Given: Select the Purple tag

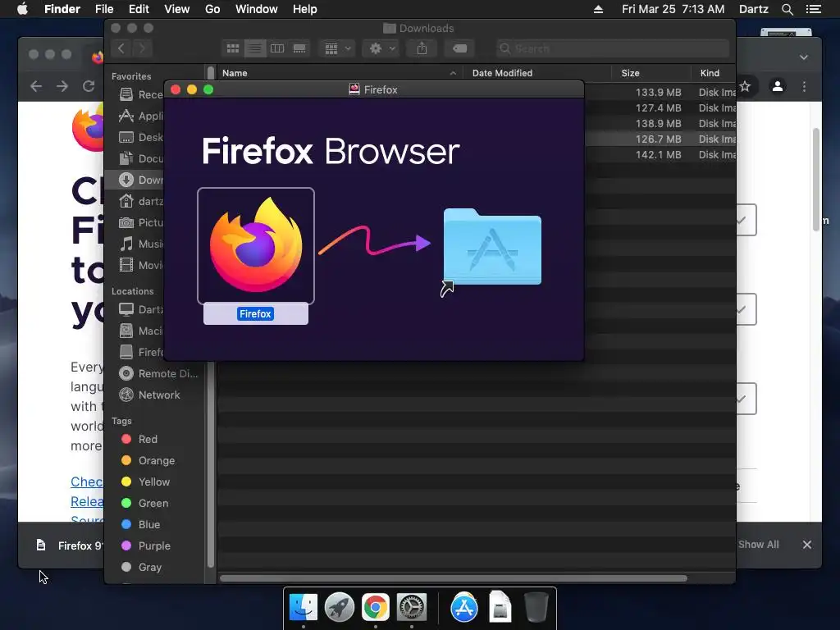Looking at the screenshot, I should [x=146, y=546].
